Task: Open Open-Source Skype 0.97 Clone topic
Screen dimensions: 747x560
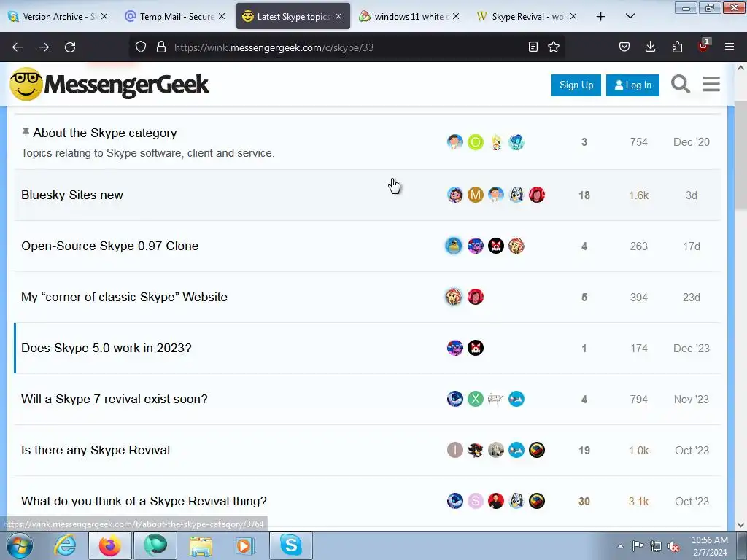Action: (x=110, y=246)
